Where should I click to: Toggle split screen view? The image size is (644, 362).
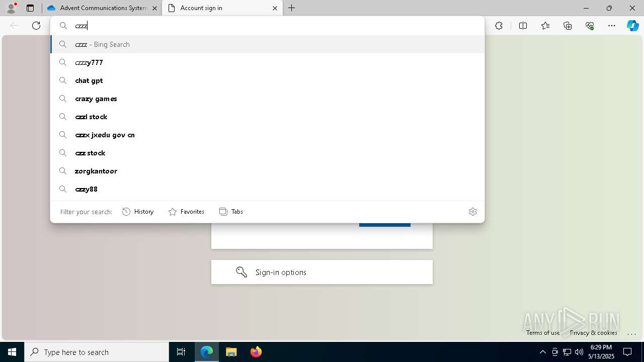pos(523,26)
